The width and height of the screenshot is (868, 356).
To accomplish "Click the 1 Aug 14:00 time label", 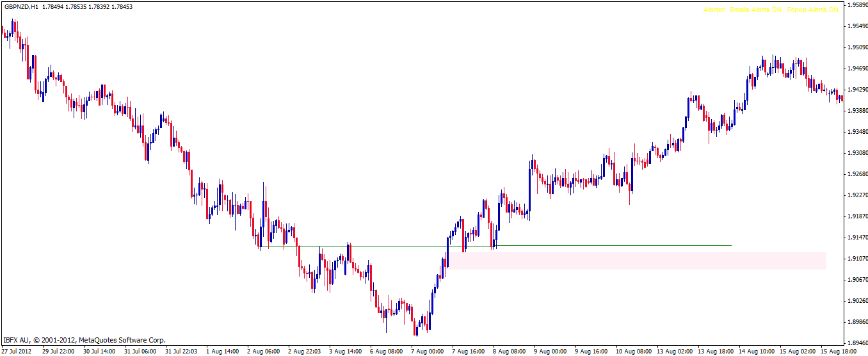I will tap(222, 352).
